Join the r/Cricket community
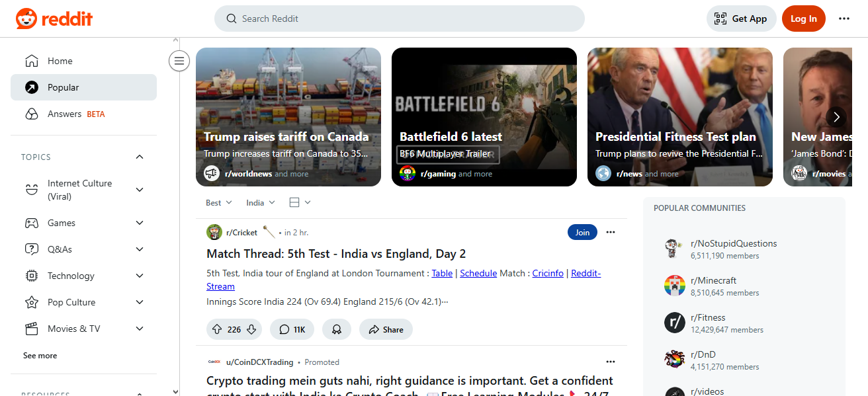868x396 pixels. [x=582, y=232]
